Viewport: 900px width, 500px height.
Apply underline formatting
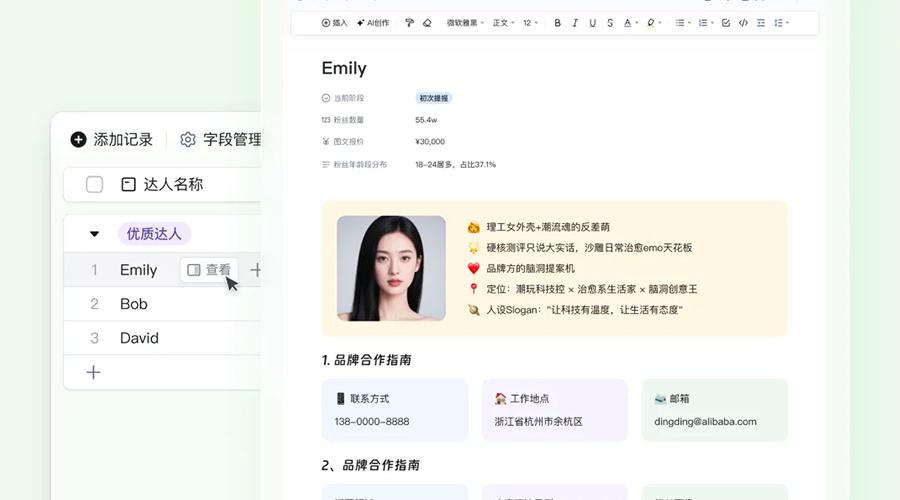coord(592,23)
